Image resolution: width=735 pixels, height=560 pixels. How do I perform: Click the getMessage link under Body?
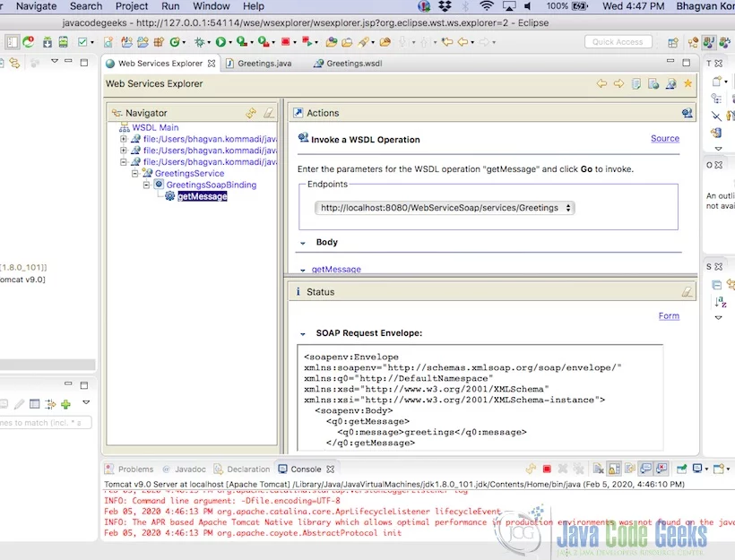336,270
